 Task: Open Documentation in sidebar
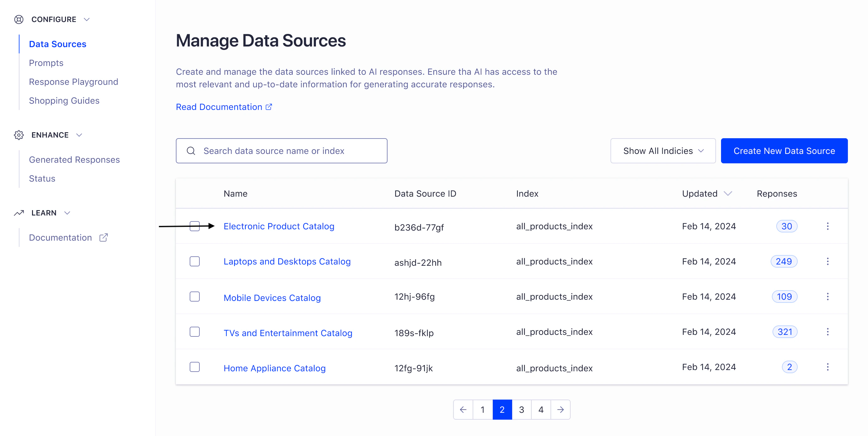pos(60,237)
